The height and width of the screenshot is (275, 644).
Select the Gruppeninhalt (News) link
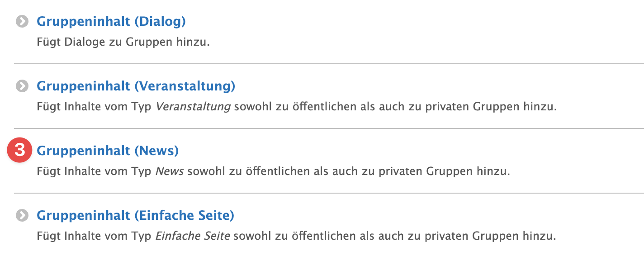108,151
